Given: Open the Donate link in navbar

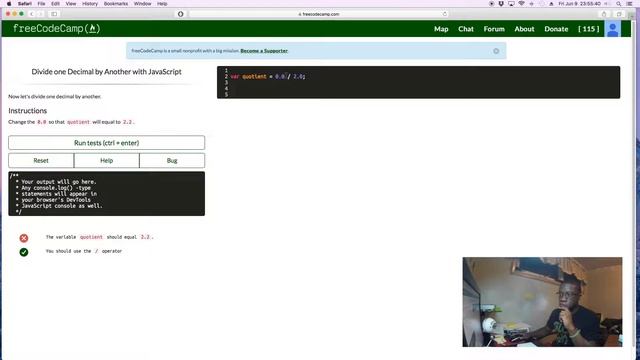Looking at the screenshot, I should click(x=556, y=29).
